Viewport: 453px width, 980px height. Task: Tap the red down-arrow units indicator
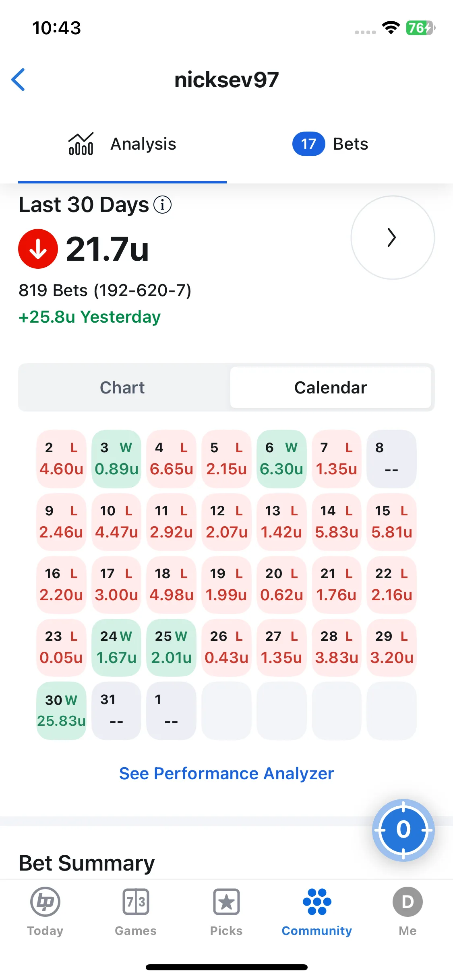38,249
